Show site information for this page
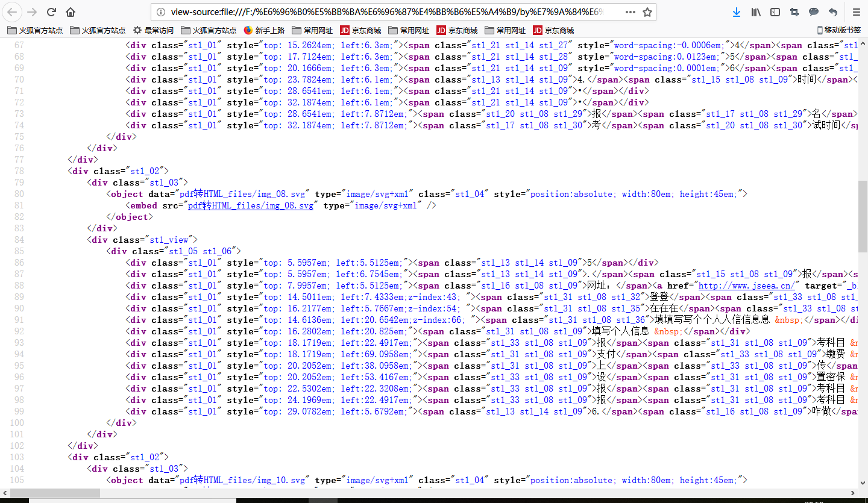Screen dimensions: 868x503 (160, 12)
